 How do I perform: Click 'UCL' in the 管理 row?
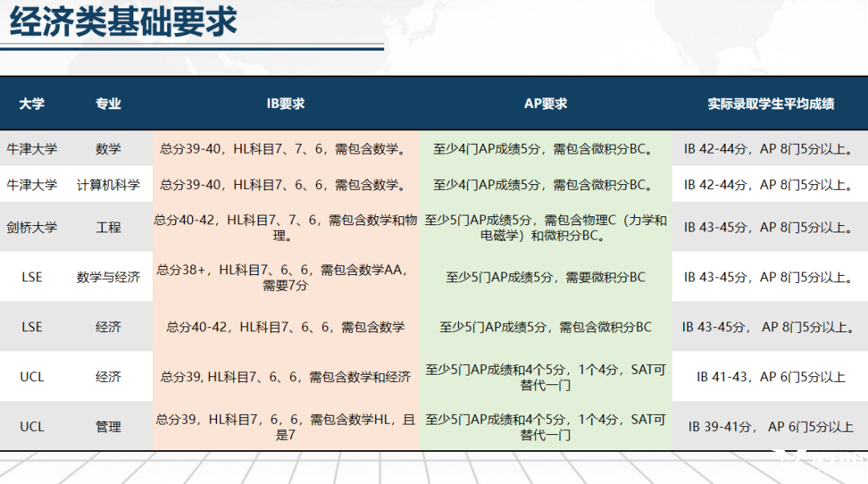31,426
